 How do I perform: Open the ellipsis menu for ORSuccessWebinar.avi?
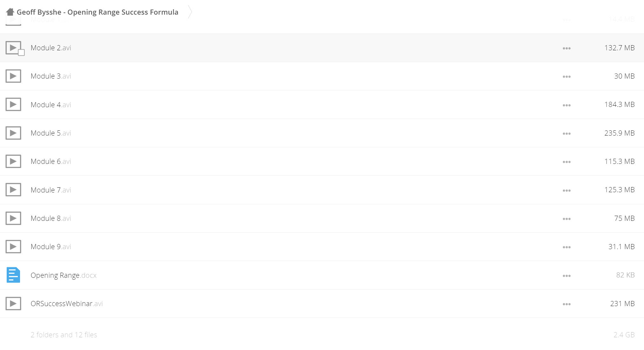tap(566, 304)
